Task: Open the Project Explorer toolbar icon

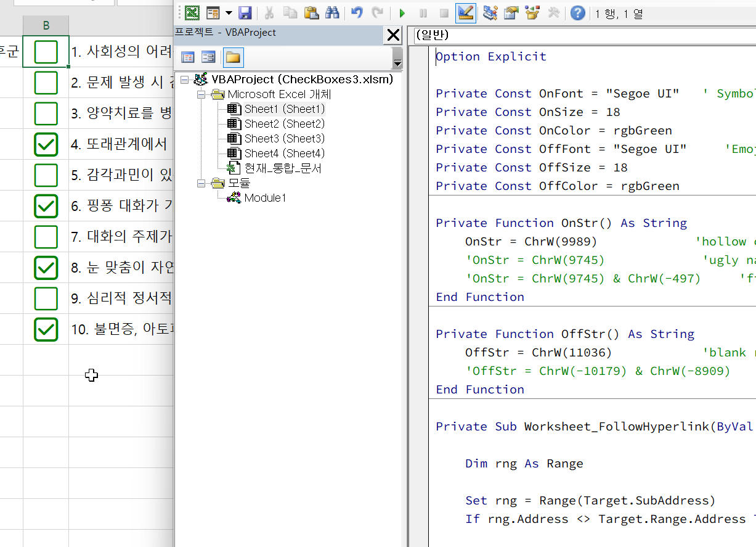Action: coord(490,12)
